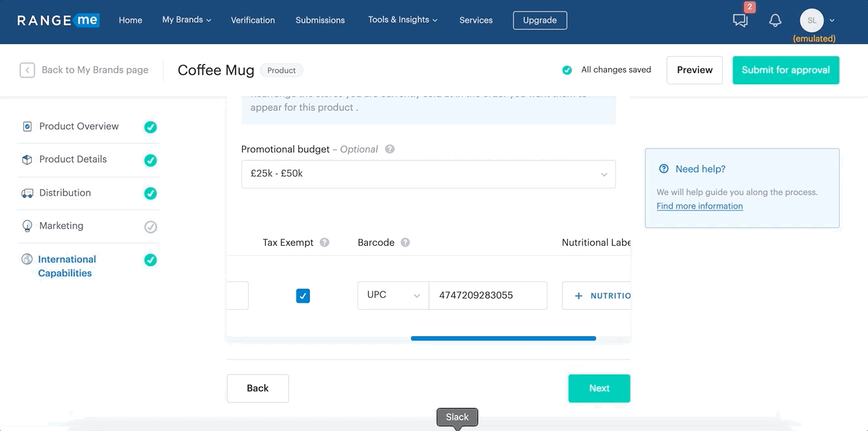The height and width of the screenshot is (431, 868).
Task: Click the Nutritional Label column header
Action: [x=596, y=243]
